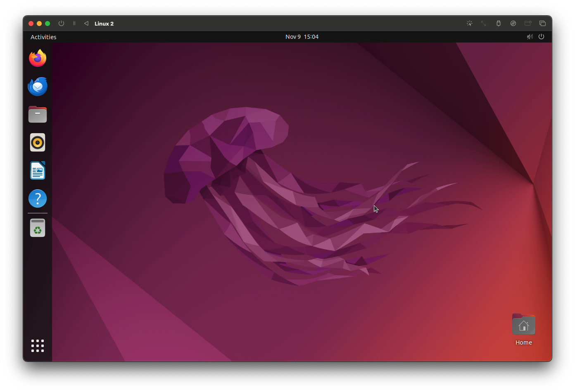Open the drive image options icon
575x392 pixels.
coord(513,24)
